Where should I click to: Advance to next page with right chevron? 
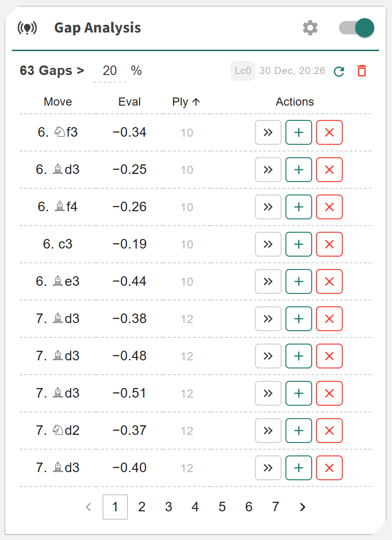click(x=302, y=507)
